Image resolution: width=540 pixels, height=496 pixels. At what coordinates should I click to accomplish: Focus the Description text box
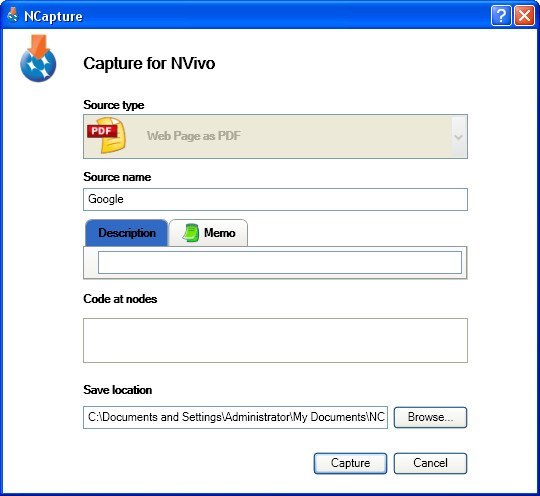[x=280, y=262]
